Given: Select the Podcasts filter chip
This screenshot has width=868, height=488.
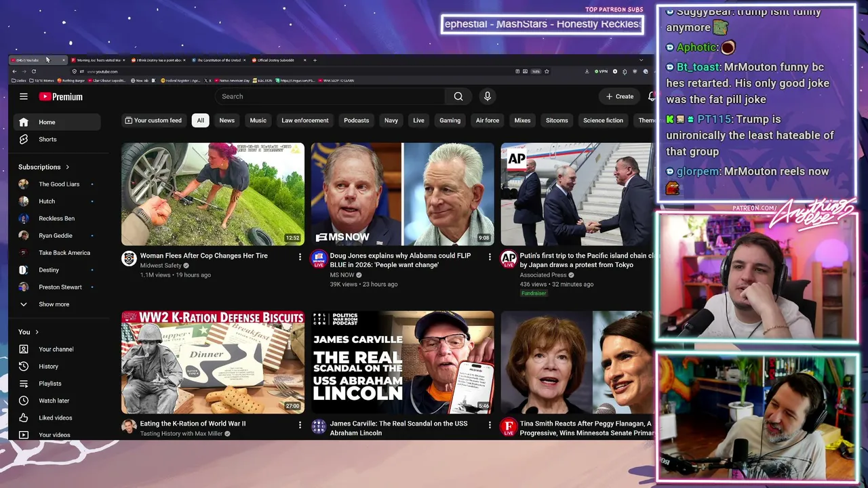Looking at the screenshot, I should pos(357,121).
